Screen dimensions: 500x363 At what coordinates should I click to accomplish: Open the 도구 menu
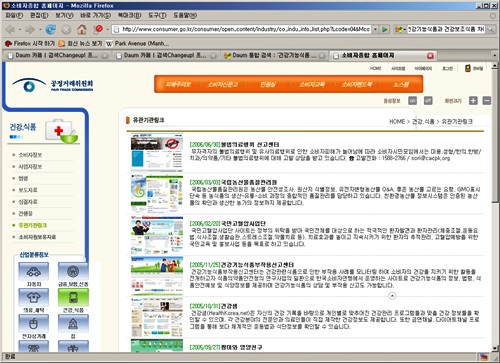point(157,15)
